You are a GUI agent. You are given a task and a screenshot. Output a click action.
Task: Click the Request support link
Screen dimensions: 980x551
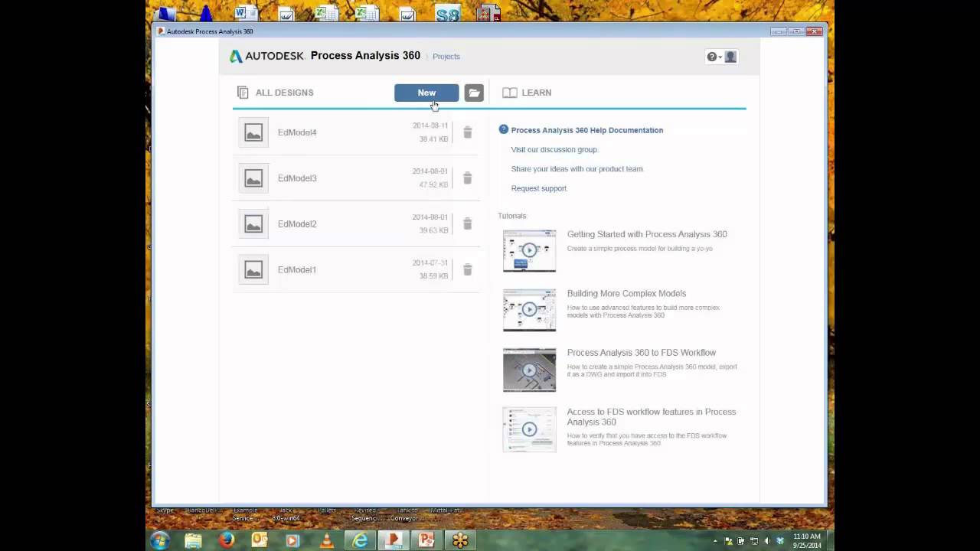tap(539, 188)
